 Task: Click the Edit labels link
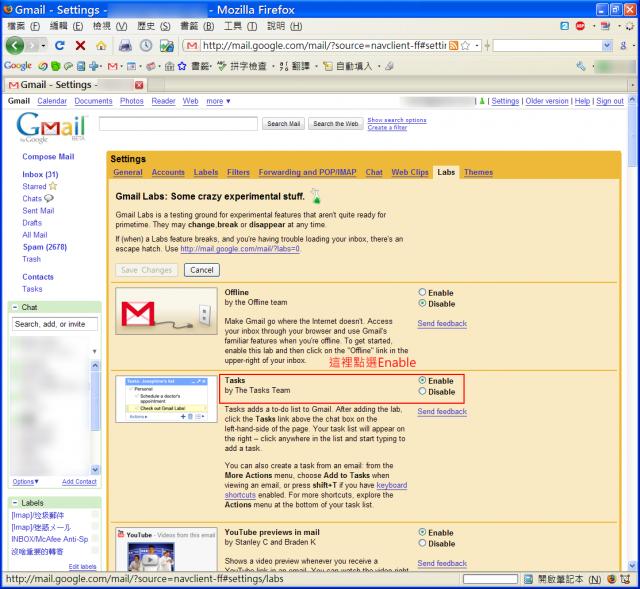(82, 567)
